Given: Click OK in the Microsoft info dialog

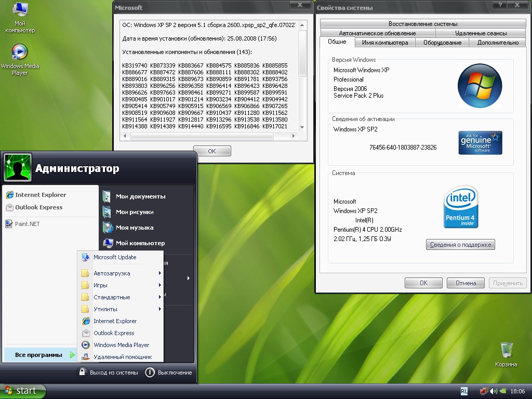Looking at the screenshot, I should tap(212, 151).
